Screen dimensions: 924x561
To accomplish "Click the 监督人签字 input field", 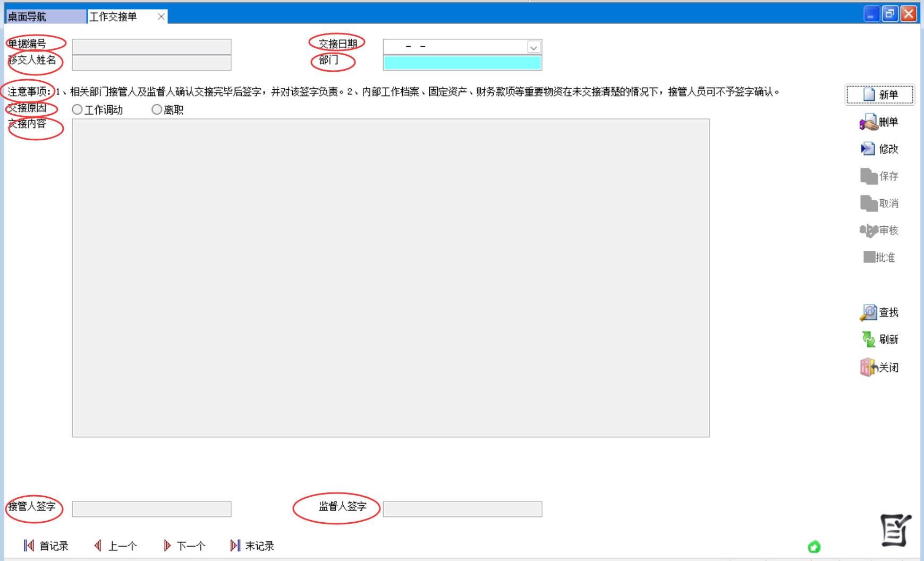I will [x=462, y=509].
